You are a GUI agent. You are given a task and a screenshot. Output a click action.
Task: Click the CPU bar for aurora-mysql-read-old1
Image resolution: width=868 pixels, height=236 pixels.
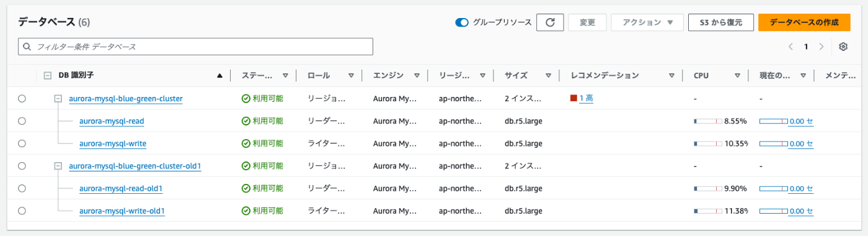click(708, 189)
